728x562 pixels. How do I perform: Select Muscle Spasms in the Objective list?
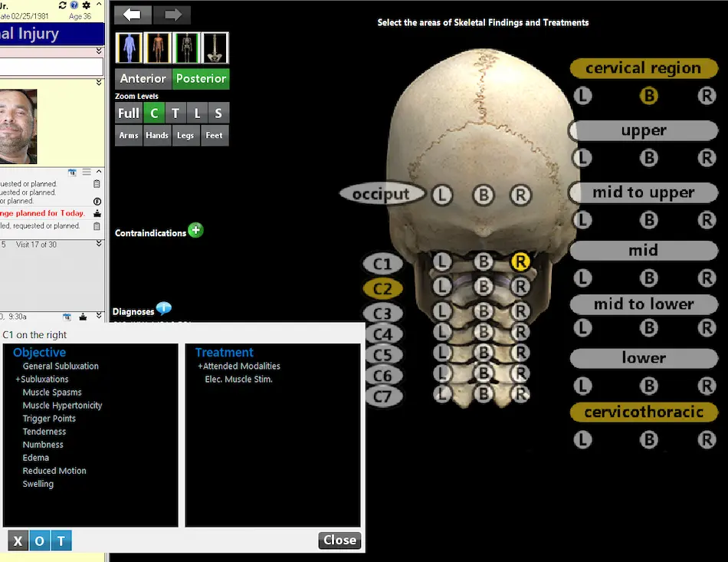click(x=52, y=393)
